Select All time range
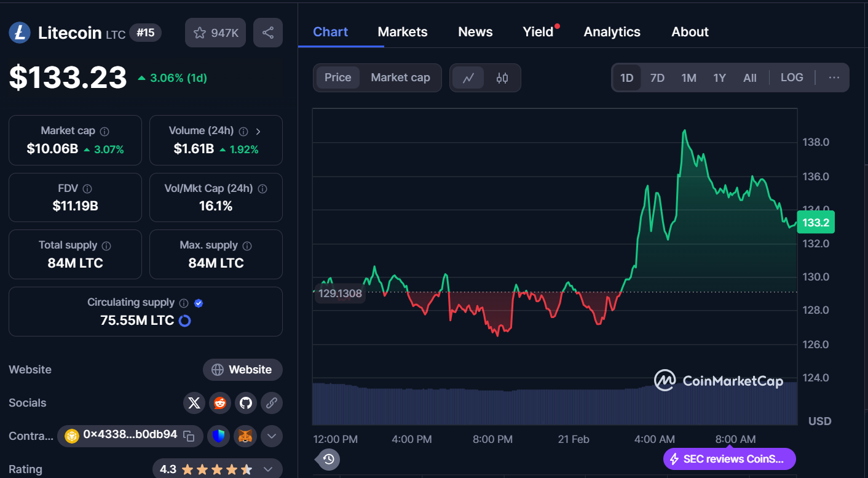Viewport: 868px width, 478px height. coord(750,78)
